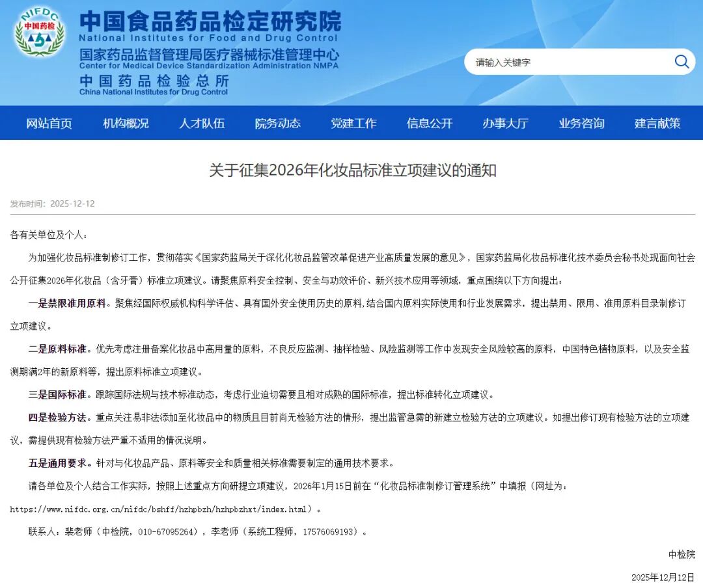Open the 机构概况 menu item
The height and width of the screenshot is (588, 703).
(x=125, y=123)
